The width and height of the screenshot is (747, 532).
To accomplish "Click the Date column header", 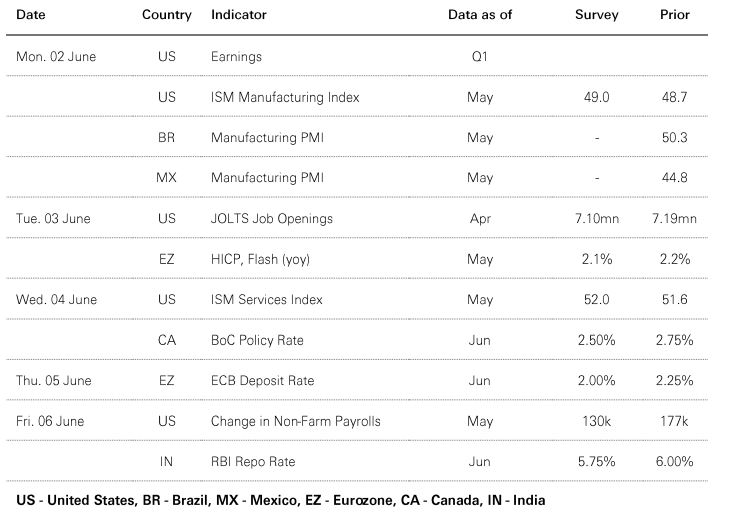I will pos(30,15).
